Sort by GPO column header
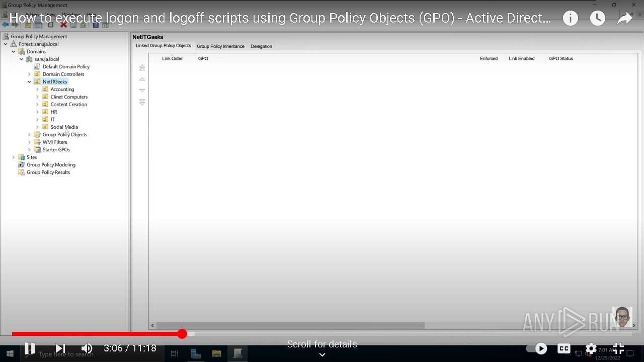The height and width of the screenshot is (362, 644). (203, 59)
